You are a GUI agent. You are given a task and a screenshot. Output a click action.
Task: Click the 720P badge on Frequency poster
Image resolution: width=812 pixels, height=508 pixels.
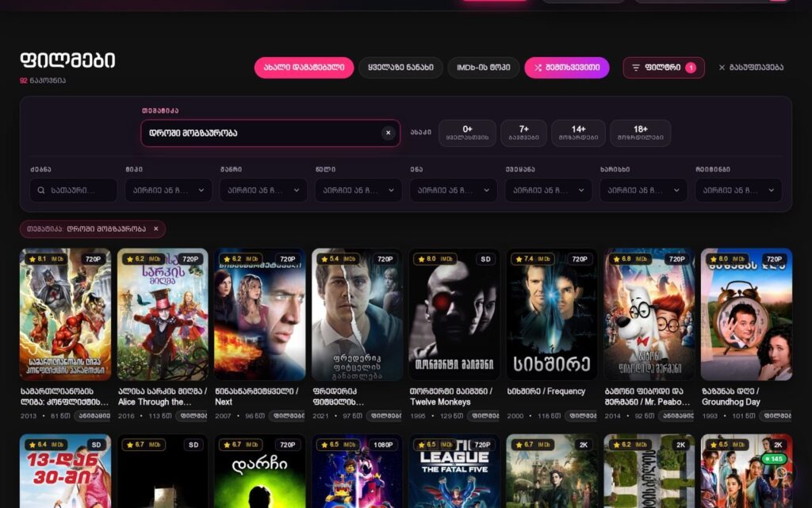point(580,259)
